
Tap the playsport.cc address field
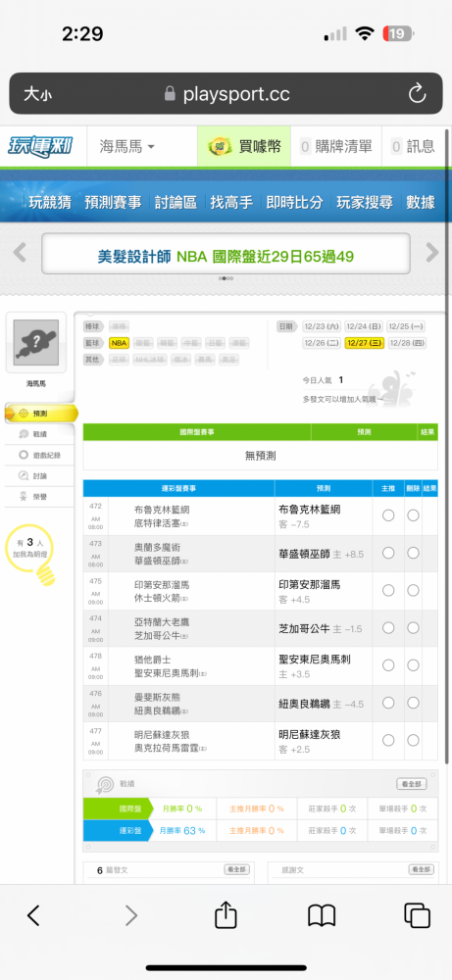[x=226, y=94]
